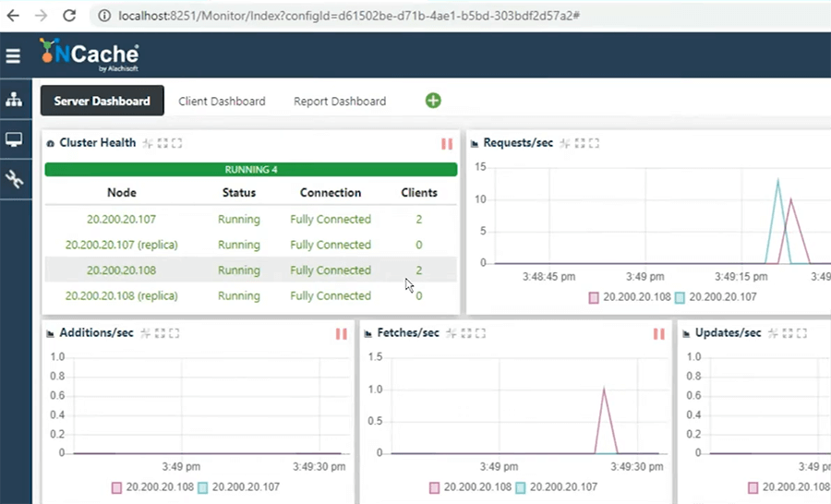Click the chart icon beside Fetches/sec title
Screen dimensions: 831x504
click(367, 334)
